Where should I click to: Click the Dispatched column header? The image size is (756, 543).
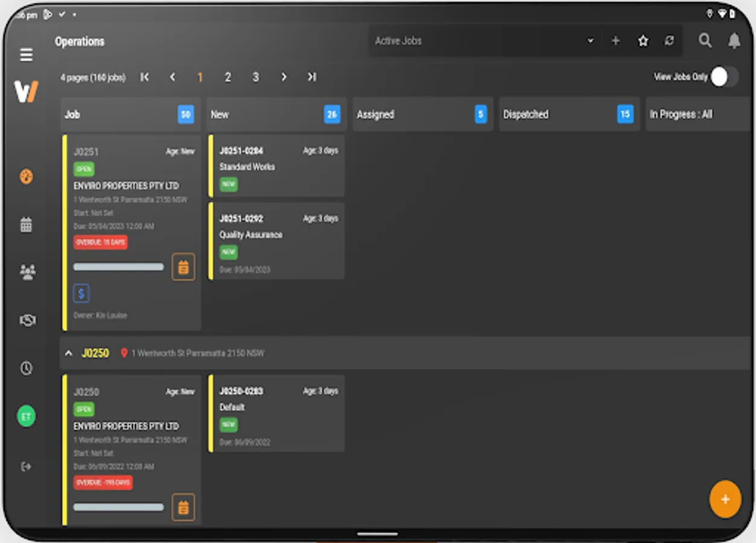coord(569,114)
